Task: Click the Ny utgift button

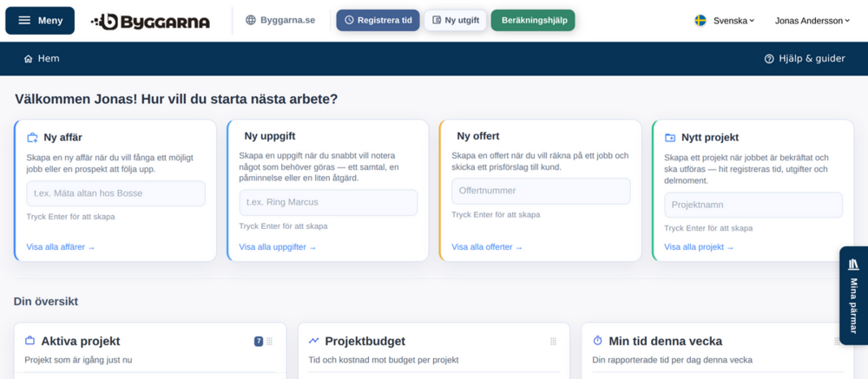Action: (456, 21)
